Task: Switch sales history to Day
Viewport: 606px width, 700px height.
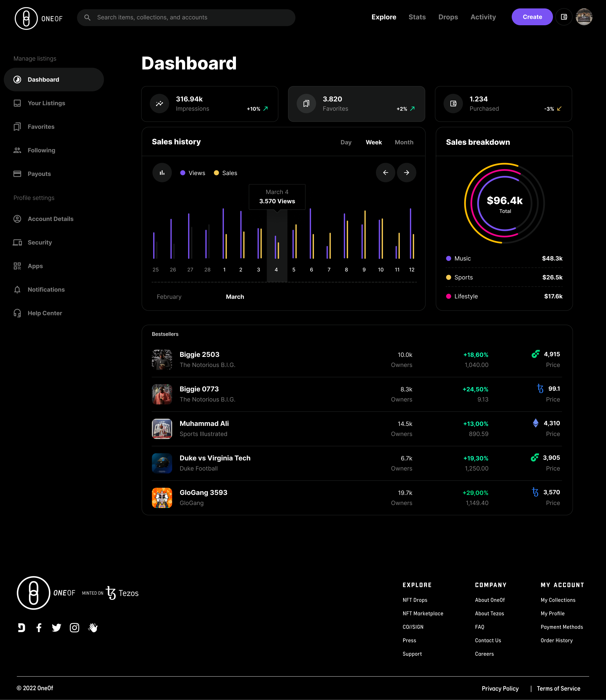Action: pyautogui.click(x=346, y=142)
